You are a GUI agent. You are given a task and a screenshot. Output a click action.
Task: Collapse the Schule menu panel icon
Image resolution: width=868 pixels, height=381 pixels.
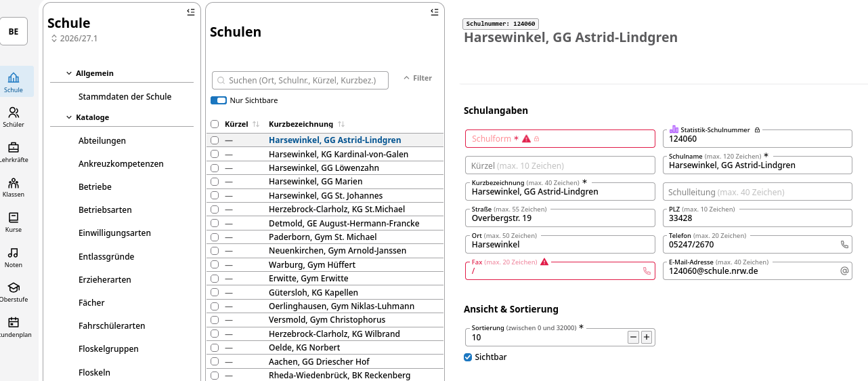[x=190, y=12]
